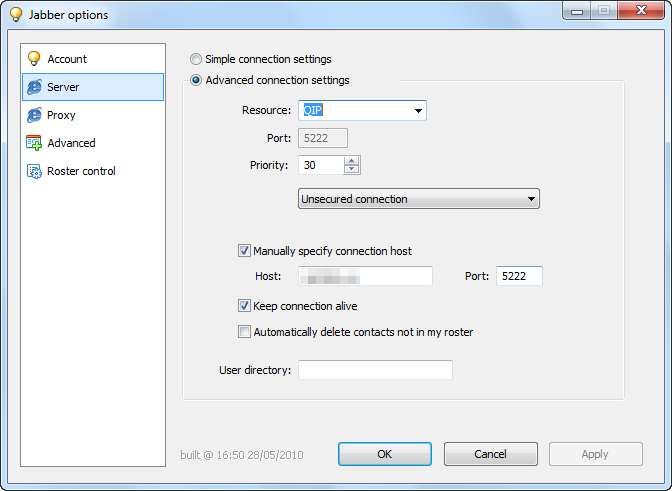Disable Keep connection alive checkbox
The image size is (672, 491).
point(244,306)
